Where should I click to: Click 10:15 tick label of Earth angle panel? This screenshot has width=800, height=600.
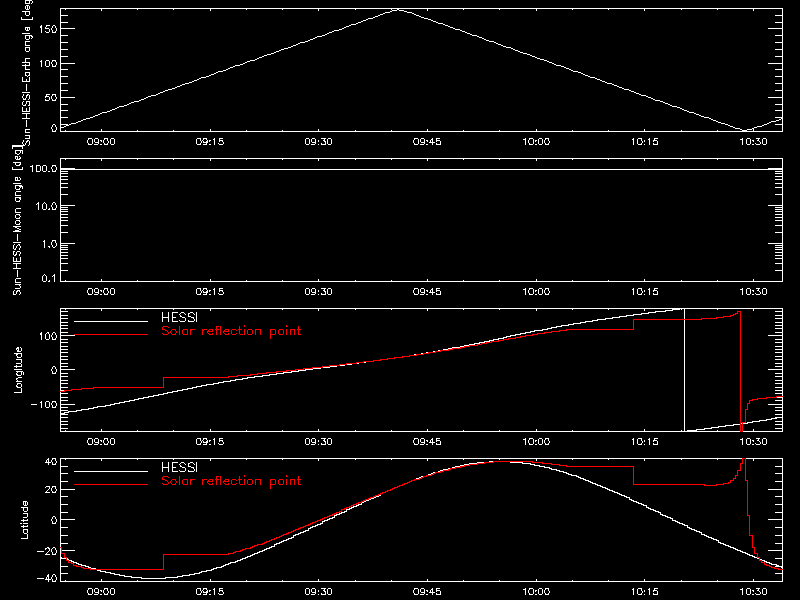pos(645,142)
